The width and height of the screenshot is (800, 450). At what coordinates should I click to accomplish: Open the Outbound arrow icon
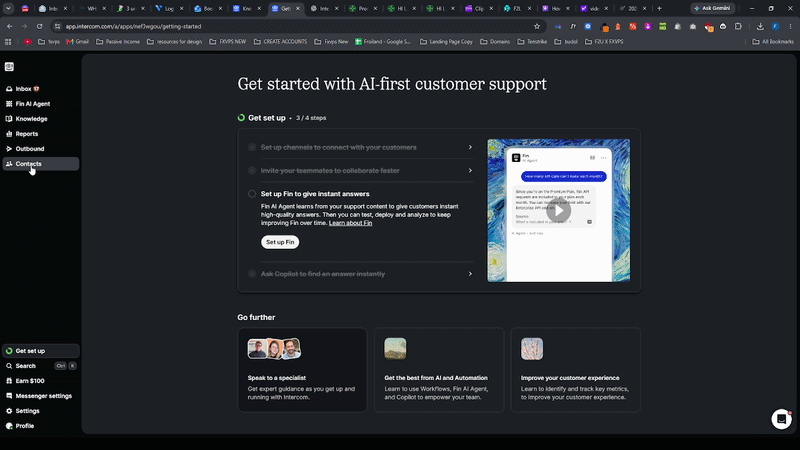point(9,149)
